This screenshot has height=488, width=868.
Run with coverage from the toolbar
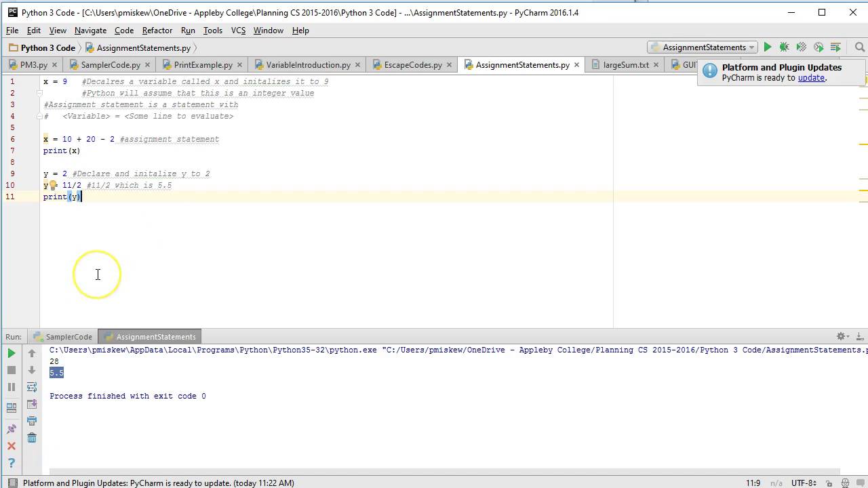[x=802, y=47]
